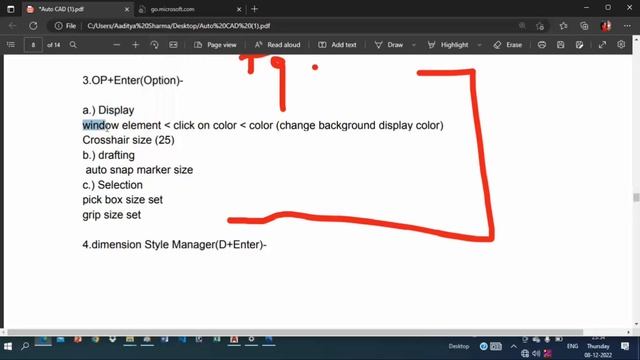Screen dimensions: 640x360
Task: Zoom in using the plus button
Action: coord(136,45)
